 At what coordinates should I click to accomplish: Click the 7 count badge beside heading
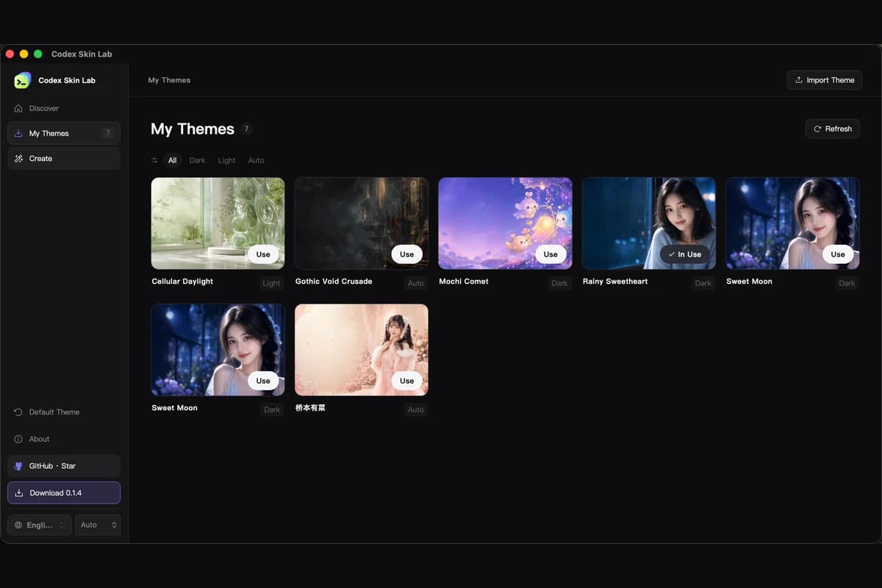[x=246, y=129]
